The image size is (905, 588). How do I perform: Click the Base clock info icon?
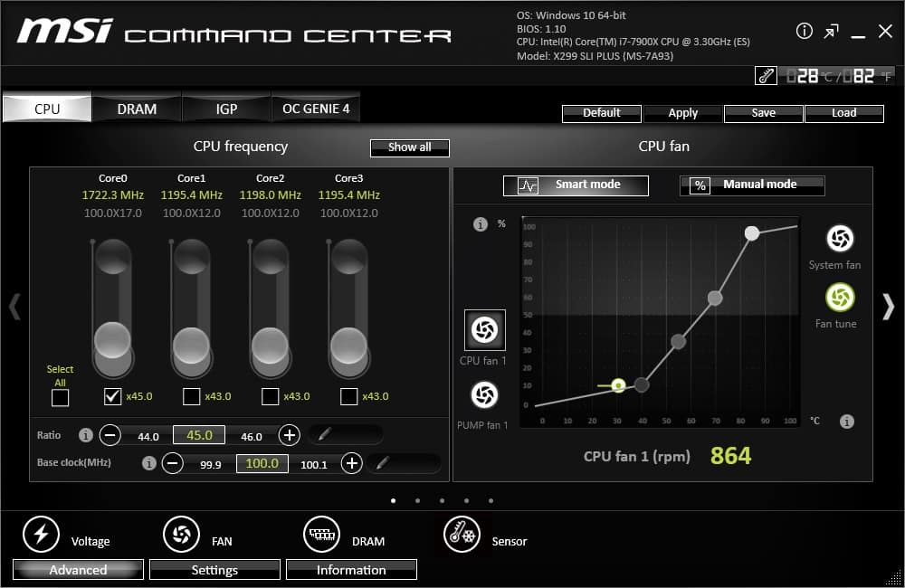149,463
